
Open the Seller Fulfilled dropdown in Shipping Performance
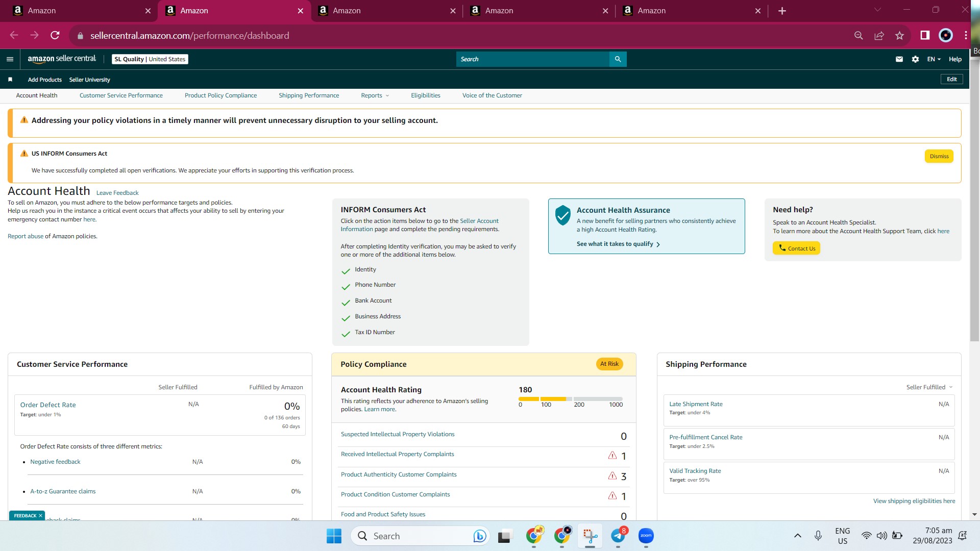929,387
